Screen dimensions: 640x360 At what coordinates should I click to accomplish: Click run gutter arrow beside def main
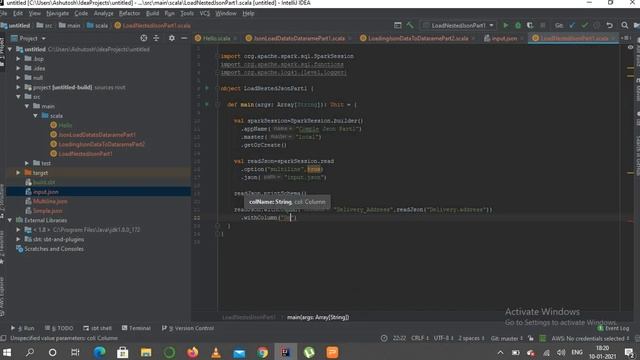point(207,104)
